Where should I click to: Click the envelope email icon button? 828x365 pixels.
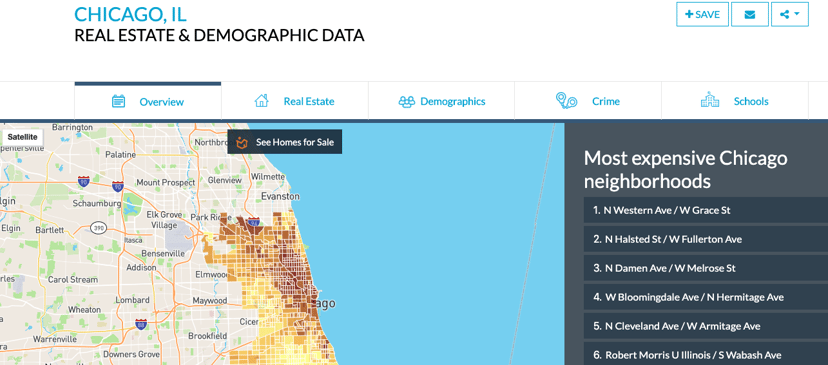point(750,14)
